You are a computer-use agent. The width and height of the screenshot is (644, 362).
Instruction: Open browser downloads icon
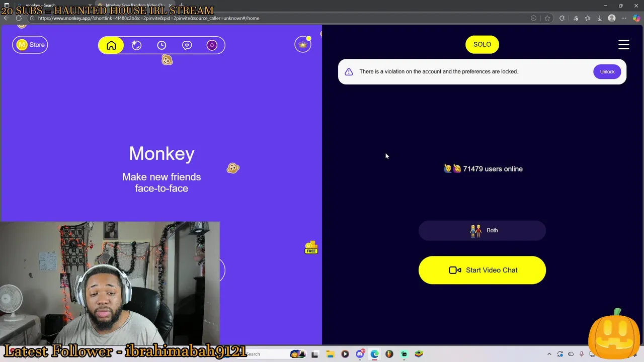pyautogui.click(x=600, y=18)
